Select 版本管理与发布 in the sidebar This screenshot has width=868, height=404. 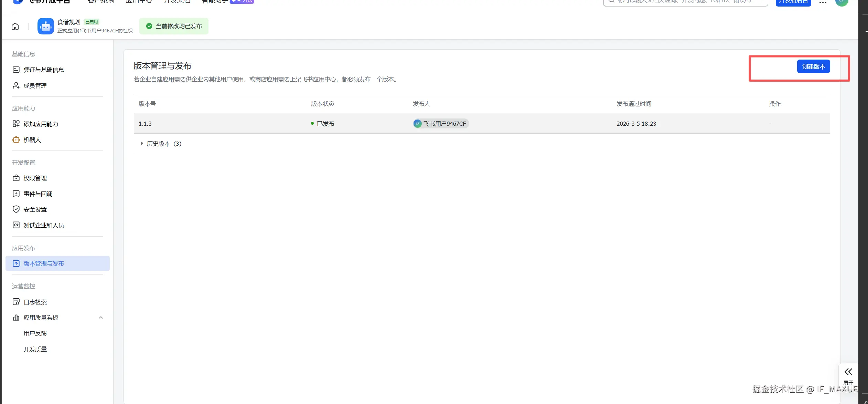[x=43, y=263]
